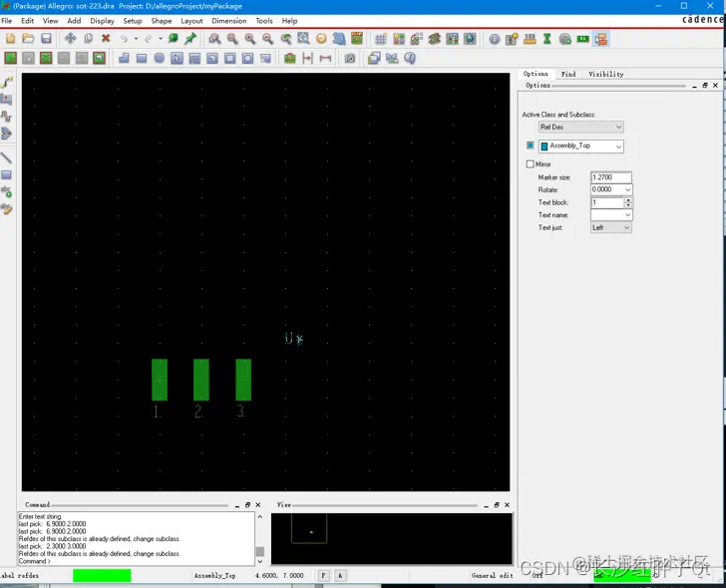The image size is (726, 588).
Task: Toggle the grid display icon
Action: (381, 39)
